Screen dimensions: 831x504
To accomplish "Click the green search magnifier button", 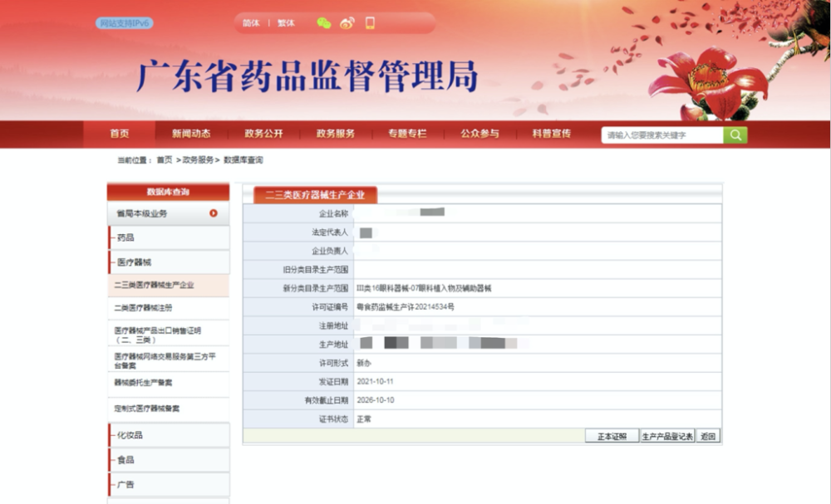I will pyautogui.click(x=735, y=135).
